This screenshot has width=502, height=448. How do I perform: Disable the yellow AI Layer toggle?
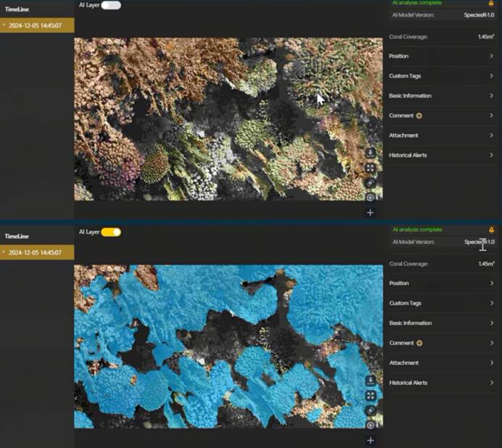pyautogui.click(x=111, y=232)
